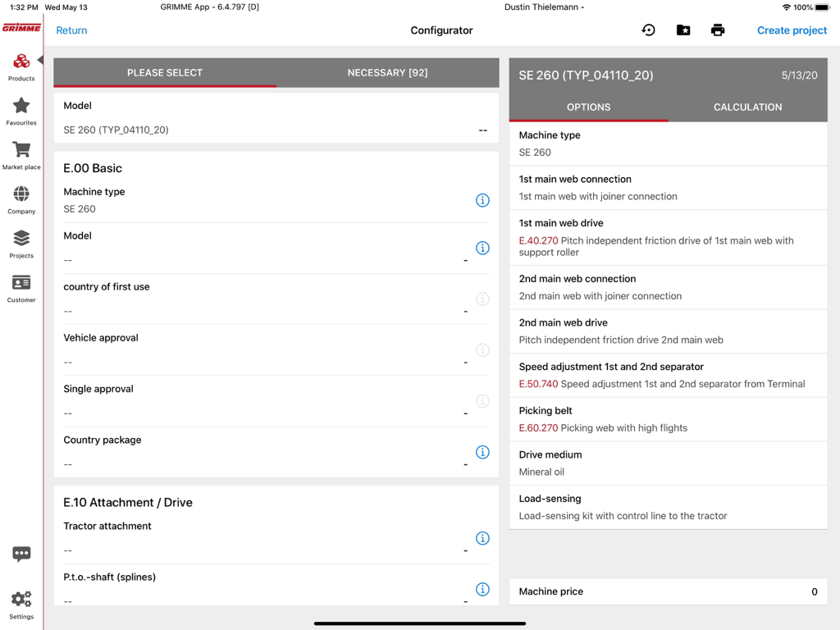Switch to the CALCULATION tab

747,107
